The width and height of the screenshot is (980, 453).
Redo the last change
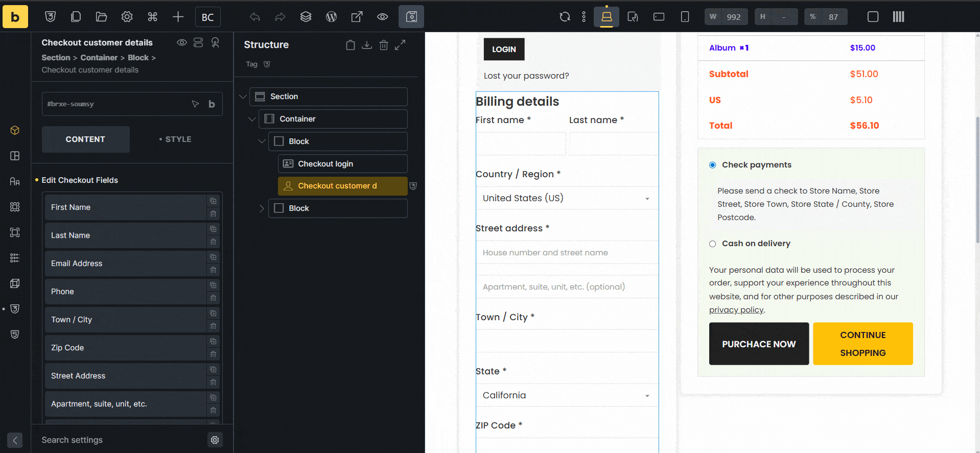tap(280, 17)
